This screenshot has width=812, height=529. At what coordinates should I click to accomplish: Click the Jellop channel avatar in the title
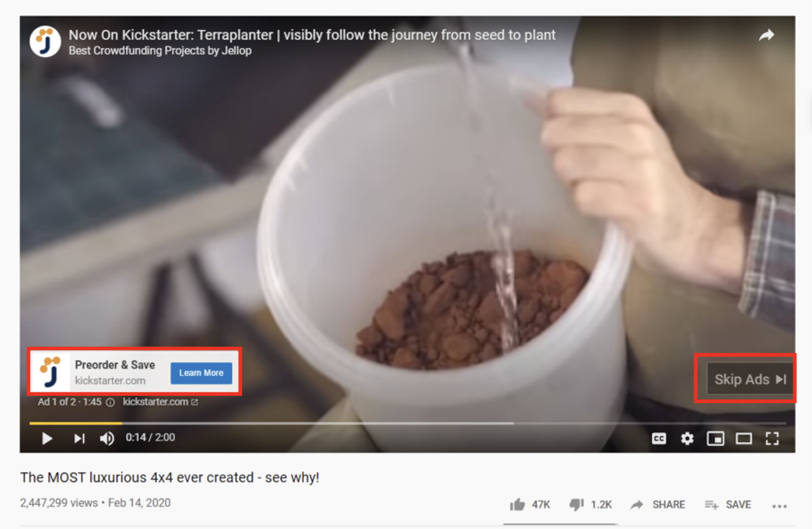point(45,41)
